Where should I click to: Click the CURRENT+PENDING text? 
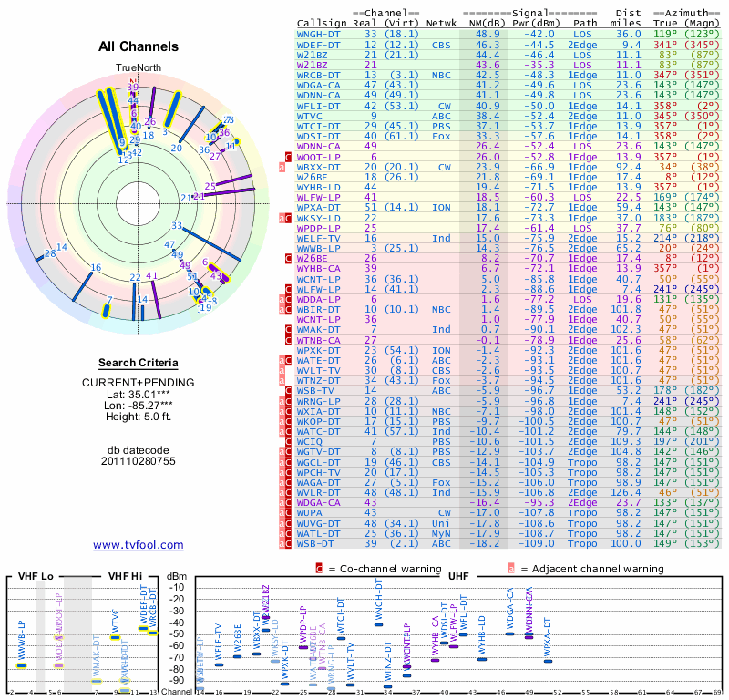coord(139,383)
